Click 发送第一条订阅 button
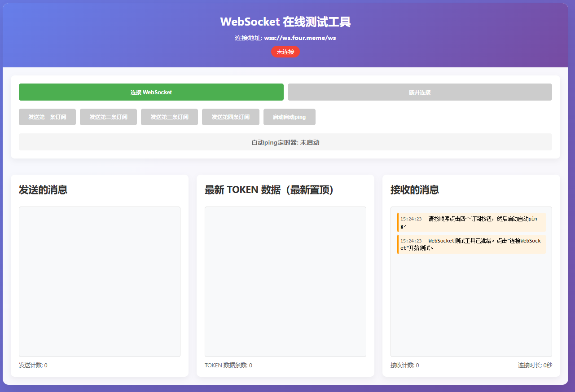 (47, 117)
